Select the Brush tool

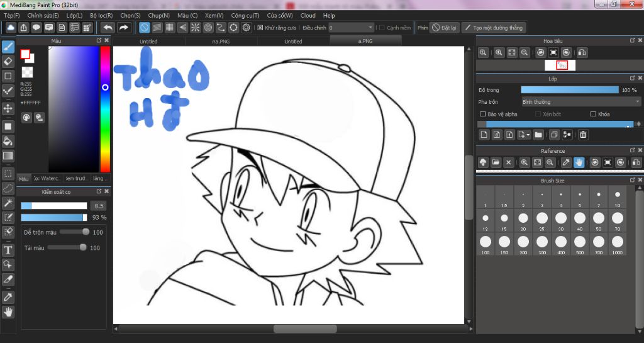8,47
